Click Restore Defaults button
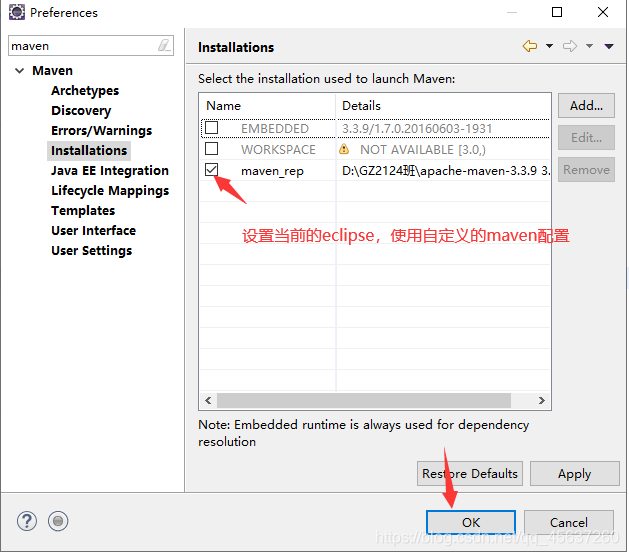The image size is (629, 556). [470, 474]
